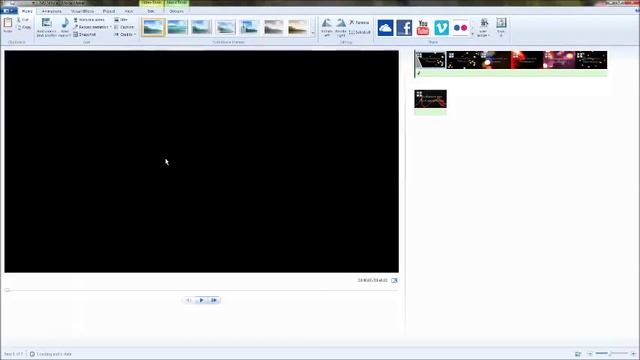This screenshot has width=640, height=360.
Task: Click the Remove button
Action: click(359, 22)
